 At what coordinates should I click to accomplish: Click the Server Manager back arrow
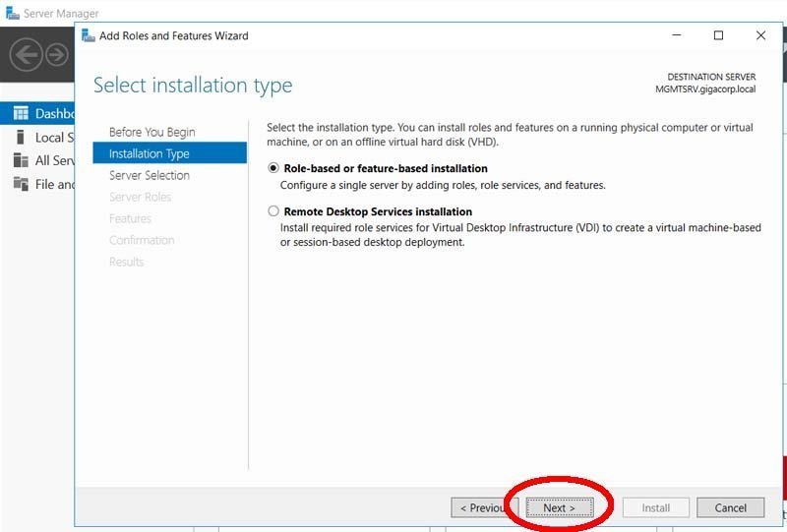tap(27, 55)
